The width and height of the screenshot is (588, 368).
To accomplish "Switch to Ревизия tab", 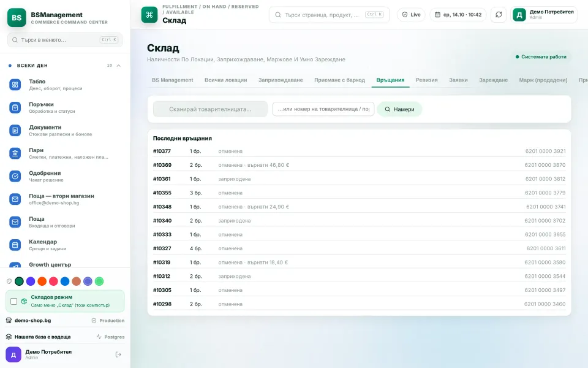I will click(427, 80).
